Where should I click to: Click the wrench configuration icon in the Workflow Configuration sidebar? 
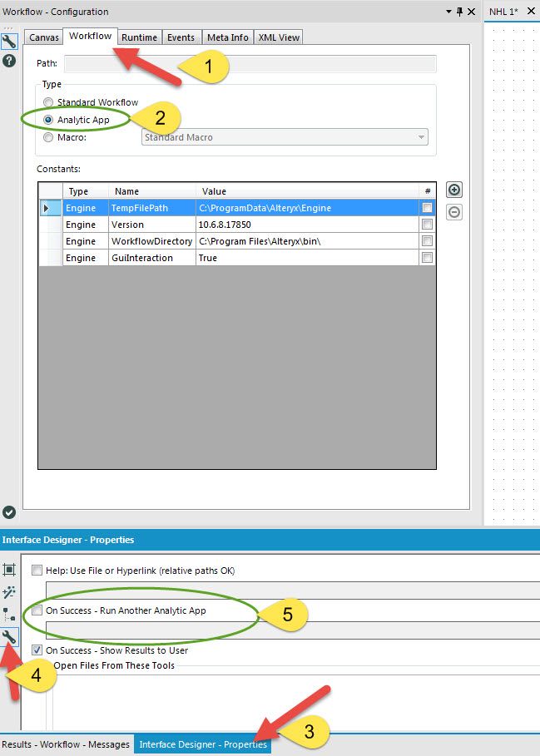tap(9, 42)
